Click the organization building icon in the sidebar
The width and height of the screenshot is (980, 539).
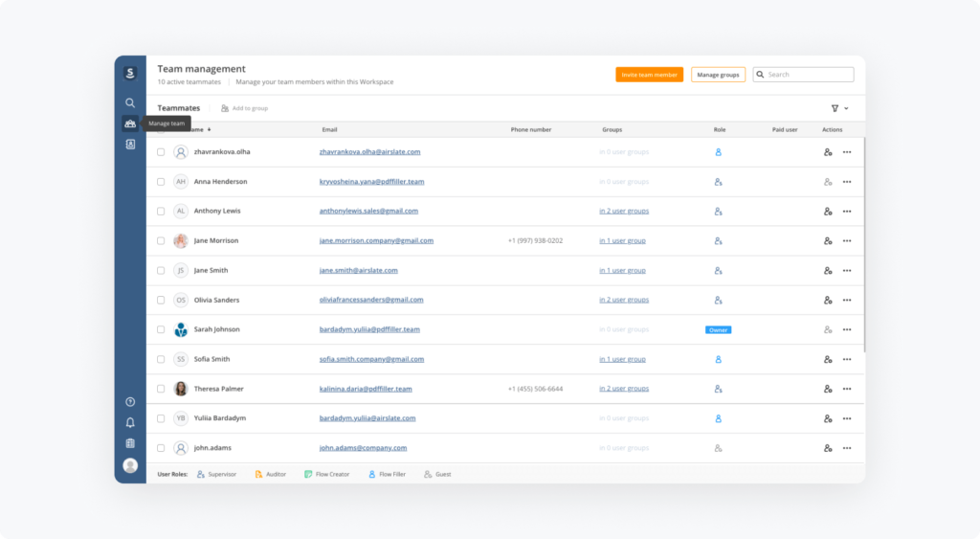pos(130,443)
